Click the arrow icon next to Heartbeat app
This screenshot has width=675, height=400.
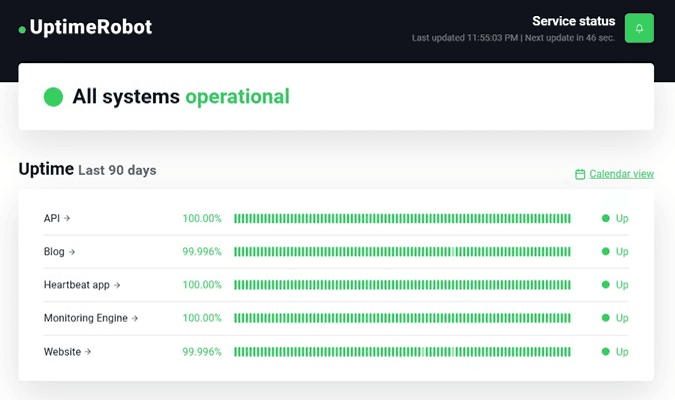(117, 285)
